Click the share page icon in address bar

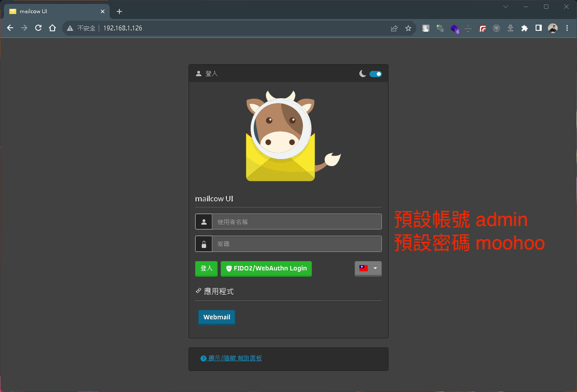[x=394, y=28]
